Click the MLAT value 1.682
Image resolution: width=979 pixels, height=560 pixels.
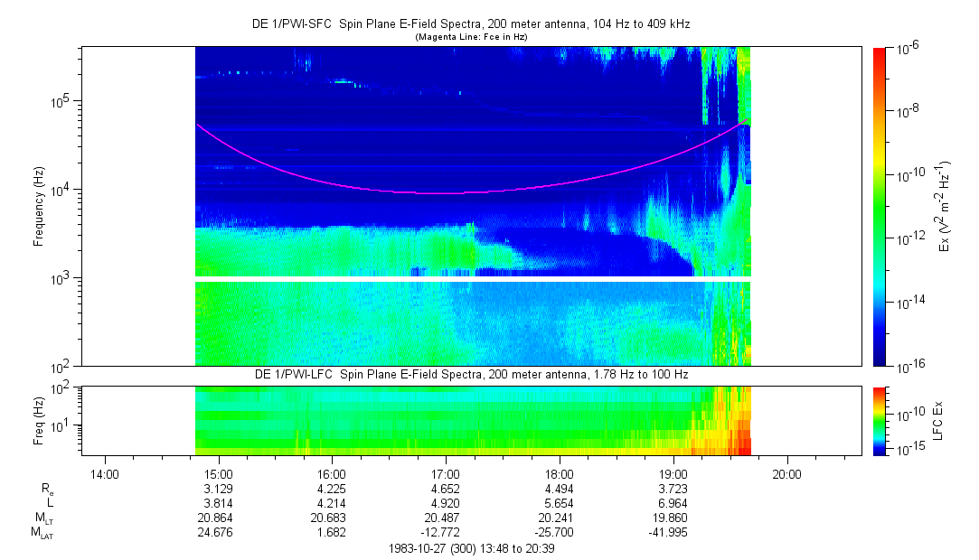coord(332,532)
